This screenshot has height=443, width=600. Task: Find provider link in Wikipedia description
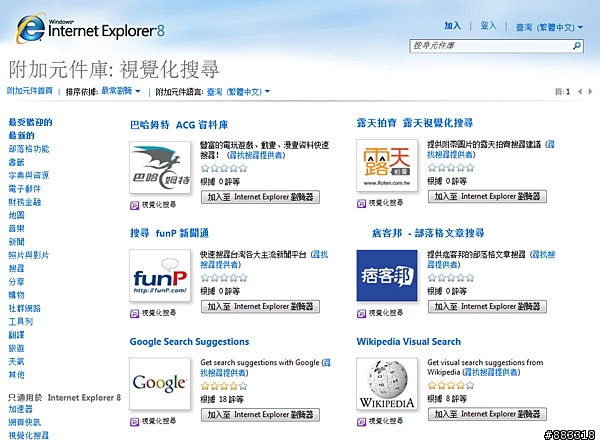click(x=491, y=372)
